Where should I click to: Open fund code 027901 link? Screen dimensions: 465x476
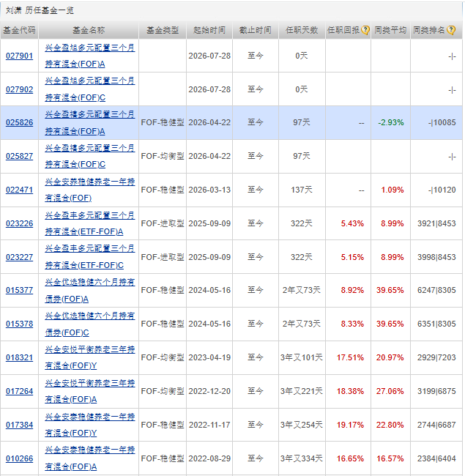coord(20,56)
